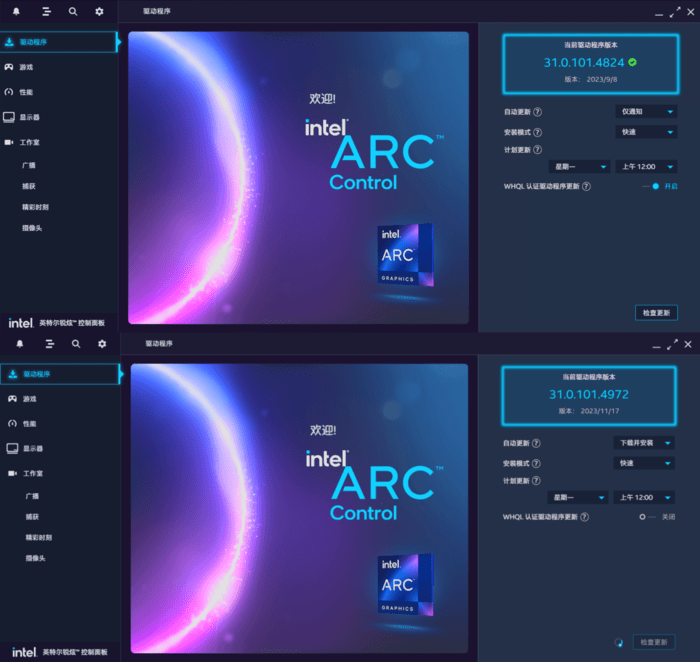700x662 pixels.
Task: Click the driver version 31.0.101.4824
Action: [584, 63]
